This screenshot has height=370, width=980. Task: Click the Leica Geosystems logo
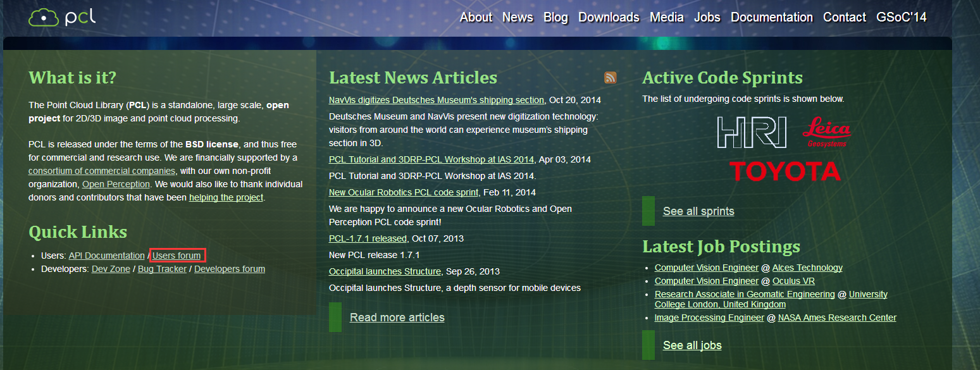point(827,133)
